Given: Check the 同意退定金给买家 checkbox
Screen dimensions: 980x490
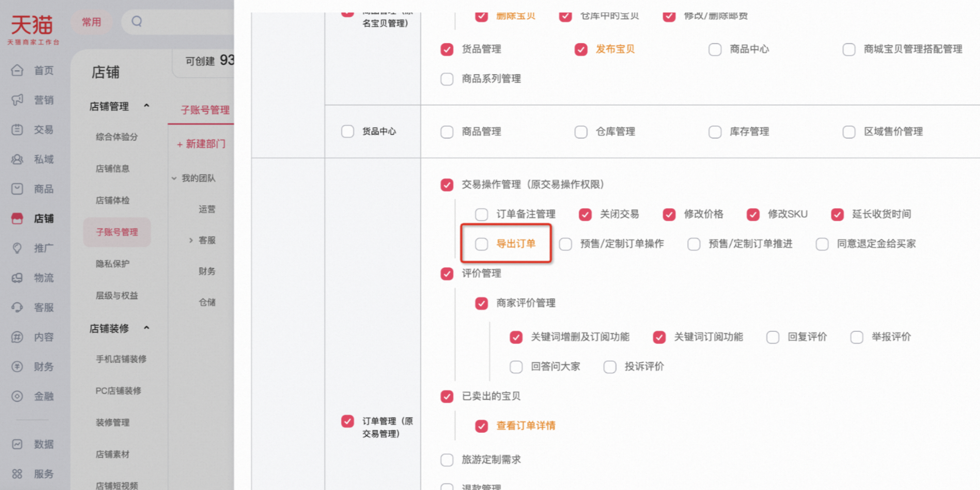Looking at the screenshot, I should [x=822, y=244].
